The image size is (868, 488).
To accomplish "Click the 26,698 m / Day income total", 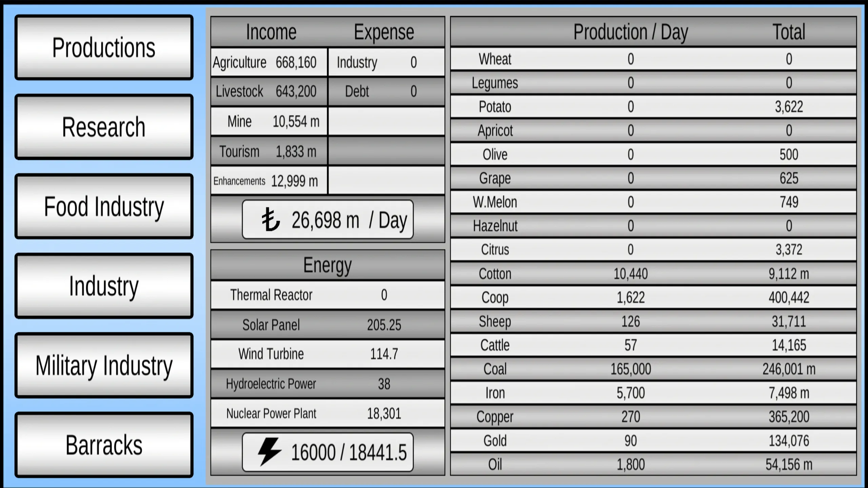I will coord(328,220).
